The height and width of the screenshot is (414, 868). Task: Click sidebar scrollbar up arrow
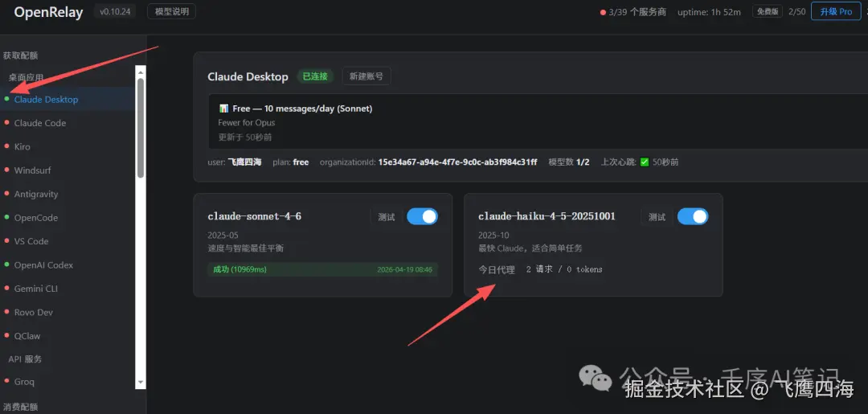pos(141,72)
